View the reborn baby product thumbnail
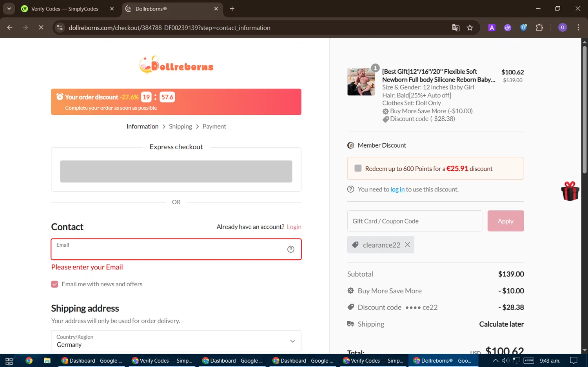 coord(361,81)
